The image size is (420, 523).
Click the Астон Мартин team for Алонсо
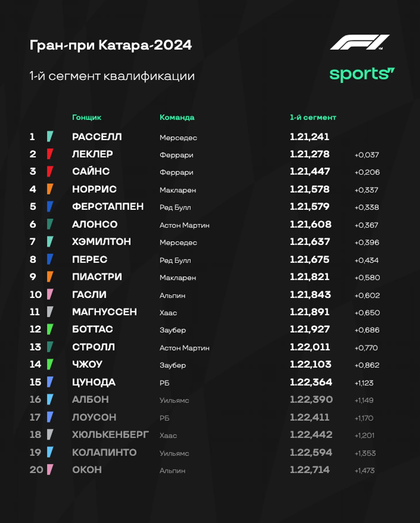point(184,225)
